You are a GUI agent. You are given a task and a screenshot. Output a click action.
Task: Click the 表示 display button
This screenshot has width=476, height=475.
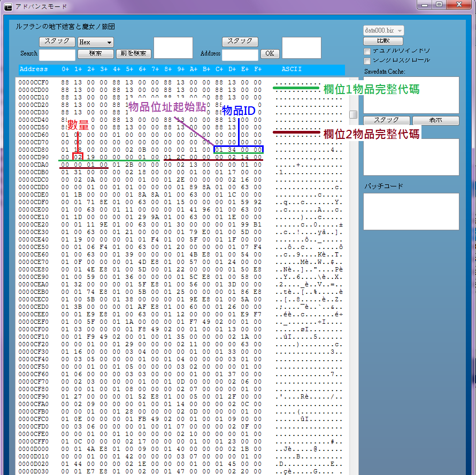(x=435, y=121)
